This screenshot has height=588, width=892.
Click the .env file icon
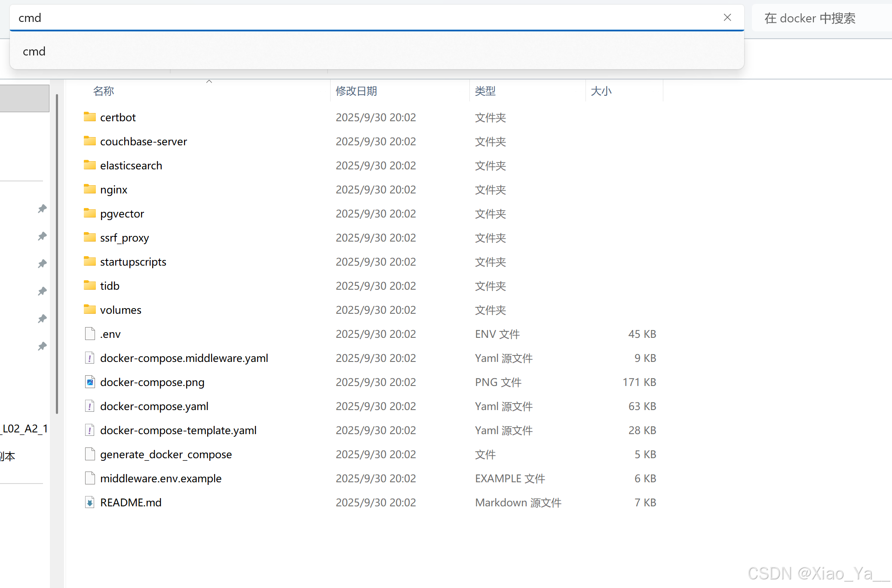tap(89, 334)
